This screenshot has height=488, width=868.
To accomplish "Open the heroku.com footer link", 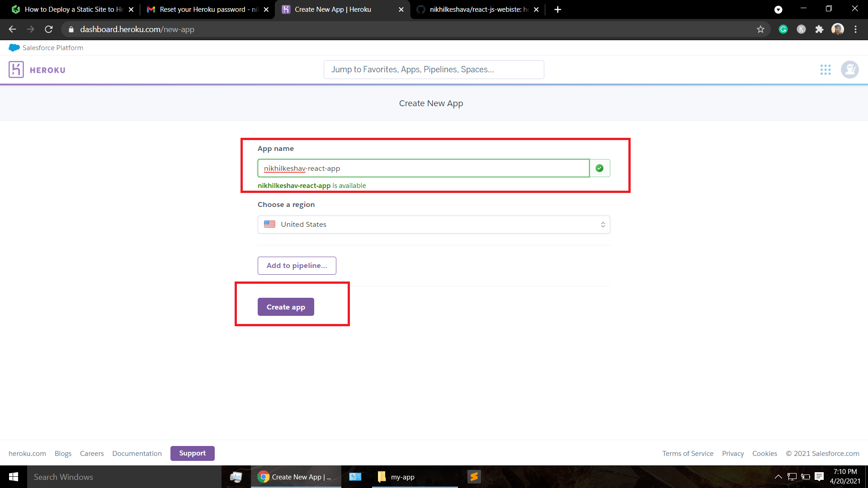I will click(27, 453).
